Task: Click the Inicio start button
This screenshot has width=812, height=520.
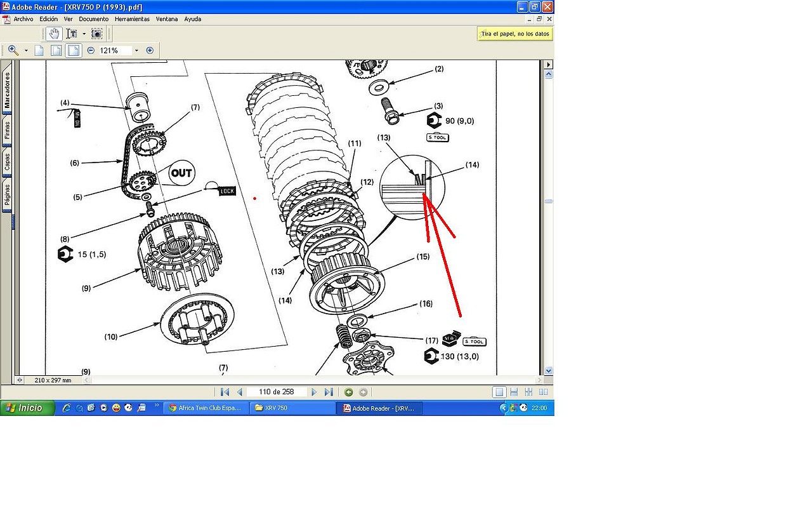Action: 23,408
